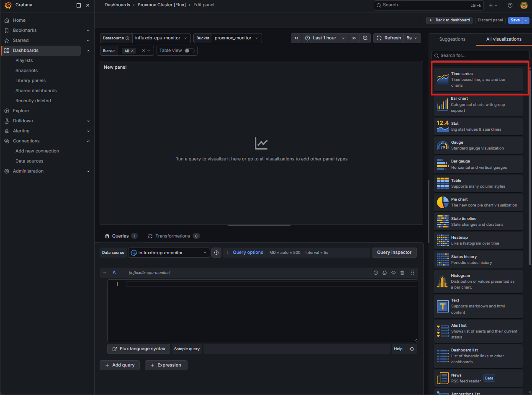
Task: Click the Expression button
Action: pos(166,365)
